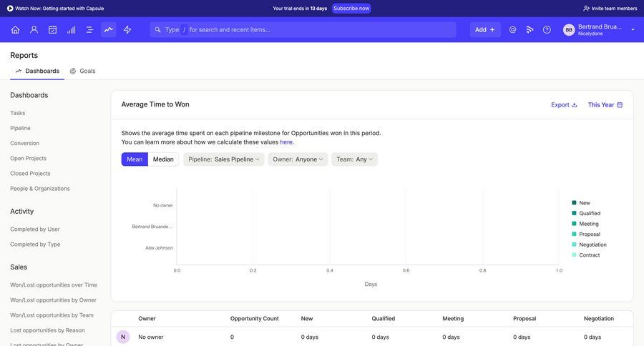Go to the Home dashboard icon
The height and width of the screenshot is (346, 644).
(x=15, y=29)
